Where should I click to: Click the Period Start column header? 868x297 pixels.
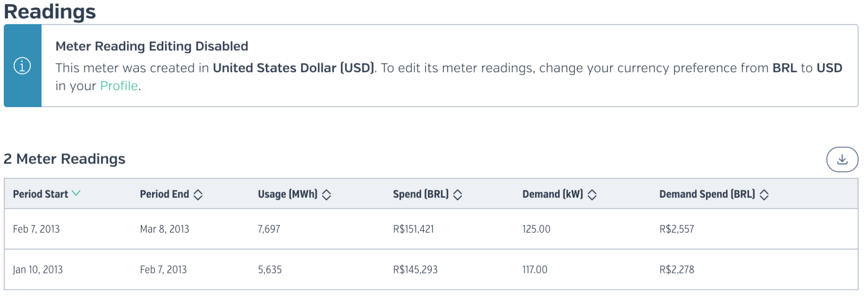pos(40,194)
